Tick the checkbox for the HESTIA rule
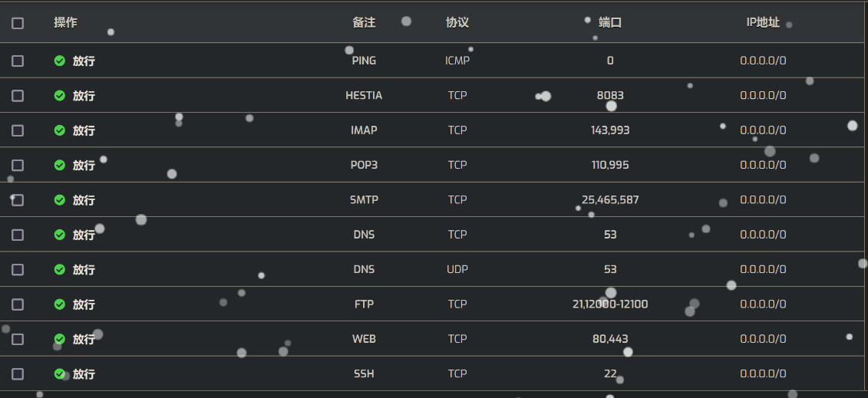 (18, 96)
